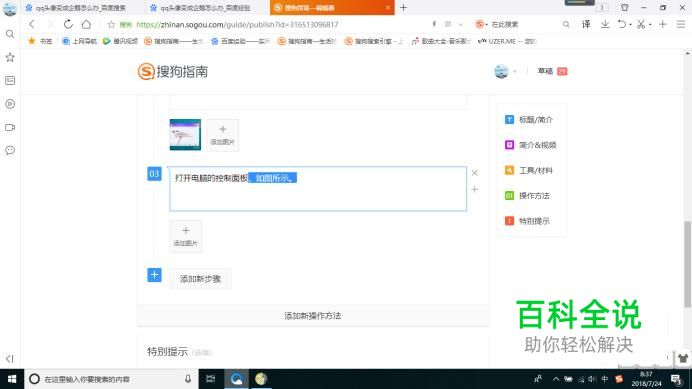Click the translate icon in toolbar

(586, 24)
